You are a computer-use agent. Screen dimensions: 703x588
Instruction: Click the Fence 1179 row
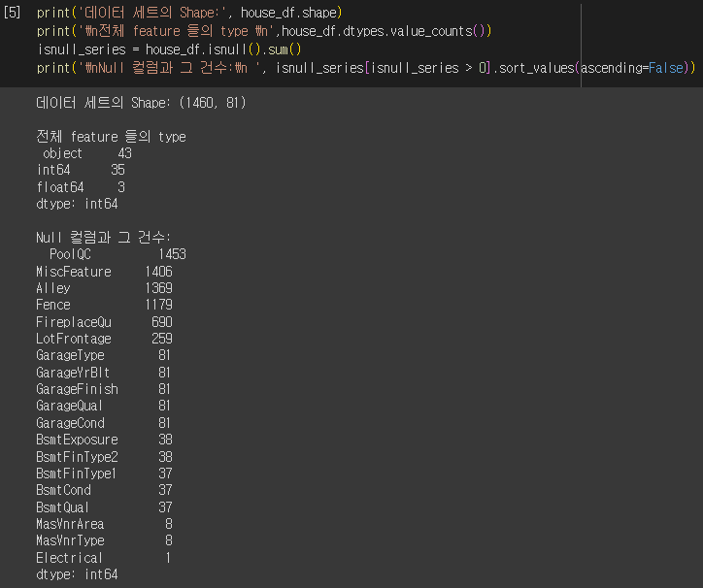105,305
